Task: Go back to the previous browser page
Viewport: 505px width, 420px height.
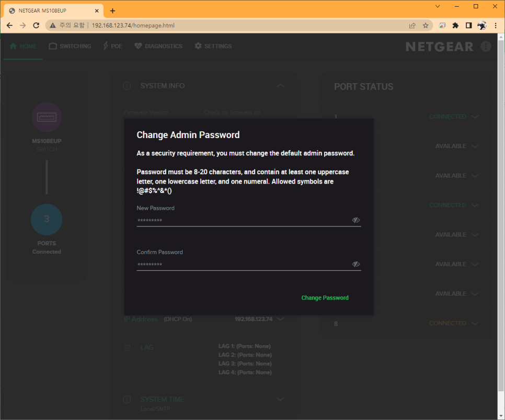Action: tap(9, 26)
